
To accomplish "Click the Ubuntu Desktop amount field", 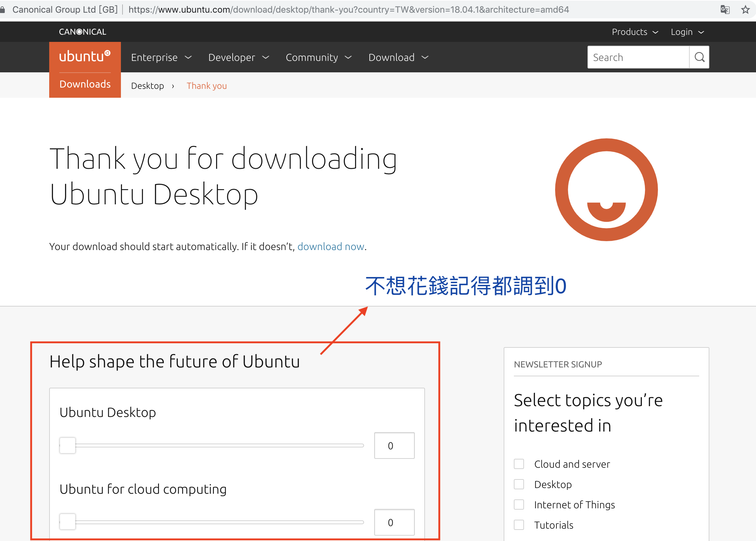I will click(394, 445).
